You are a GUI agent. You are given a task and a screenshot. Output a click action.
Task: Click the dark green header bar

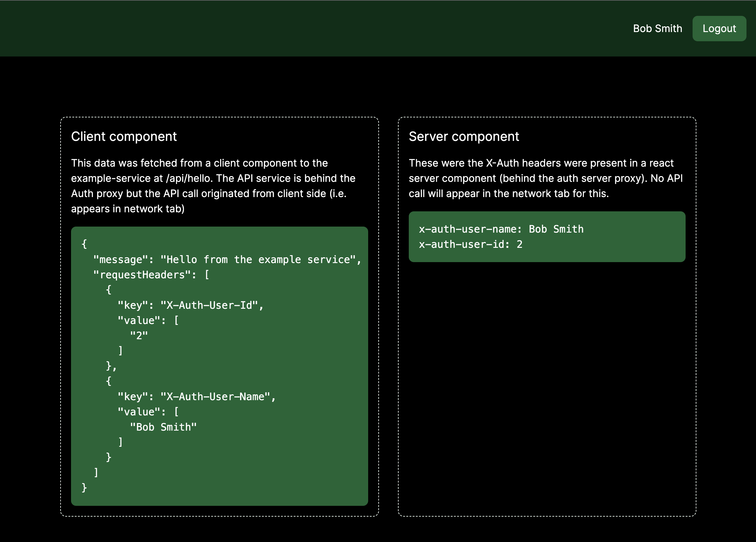300,29
